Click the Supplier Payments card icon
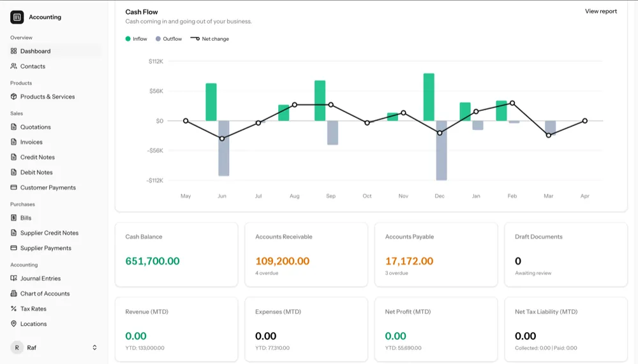 [14, 248]
